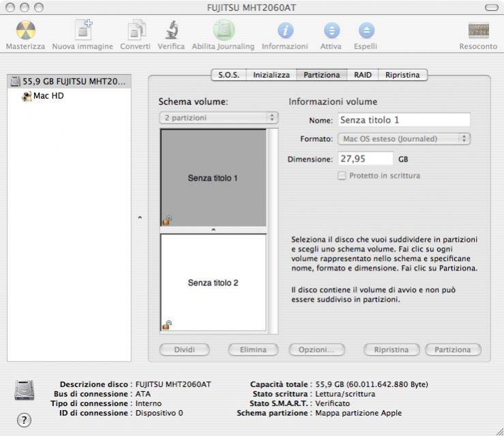This screenshot has height=436, width=504.
Task: Click the Espelli eject icon
Action: click(366, 31)
